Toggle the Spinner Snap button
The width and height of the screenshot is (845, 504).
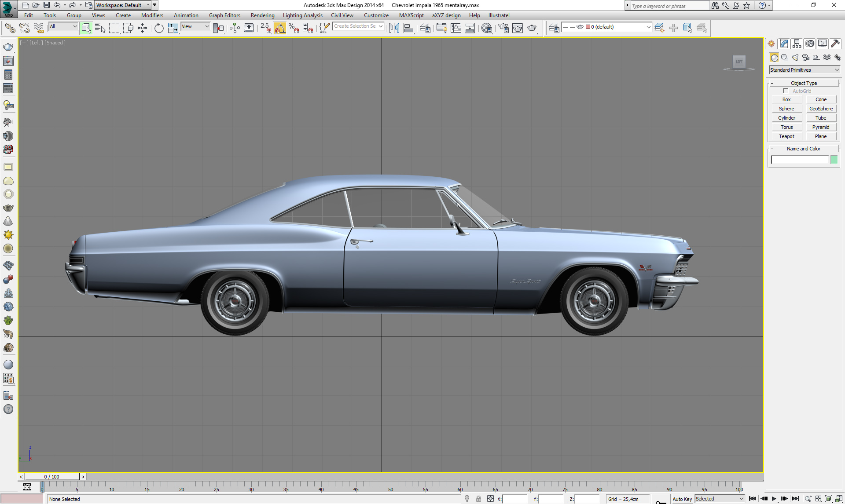click(308, 28)
